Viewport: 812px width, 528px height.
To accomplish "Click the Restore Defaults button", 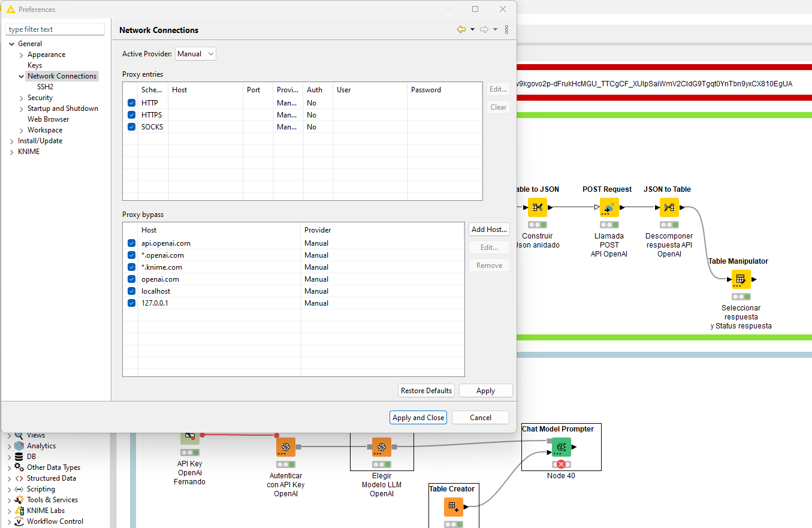I will click(426, 391).
